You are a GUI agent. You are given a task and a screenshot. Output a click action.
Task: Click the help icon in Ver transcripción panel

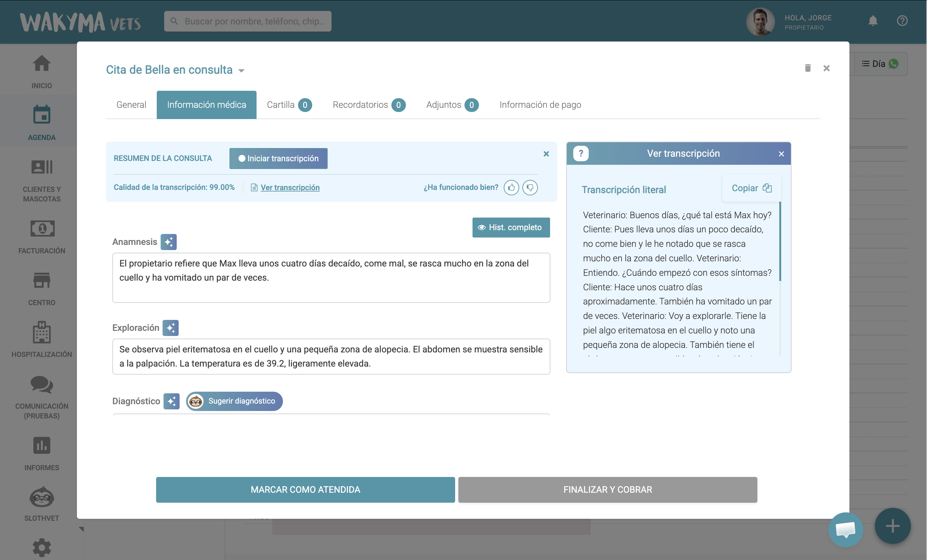click(x=581, y=154)
